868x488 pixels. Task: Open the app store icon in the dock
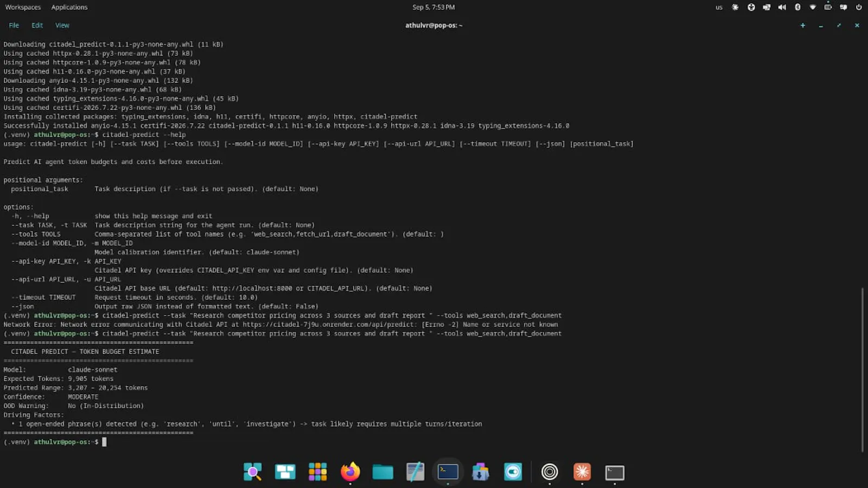480,472
